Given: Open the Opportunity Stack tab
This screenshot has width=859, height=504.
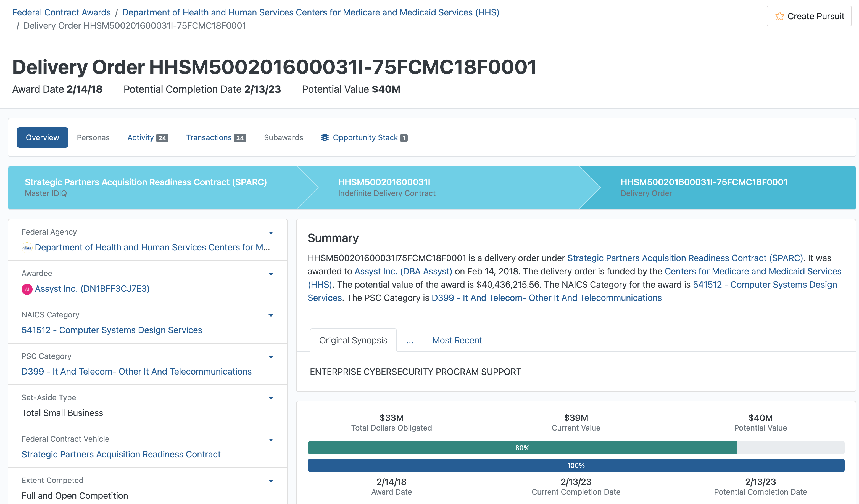Looking at the screenshot, I should click(x=364, y=137).
